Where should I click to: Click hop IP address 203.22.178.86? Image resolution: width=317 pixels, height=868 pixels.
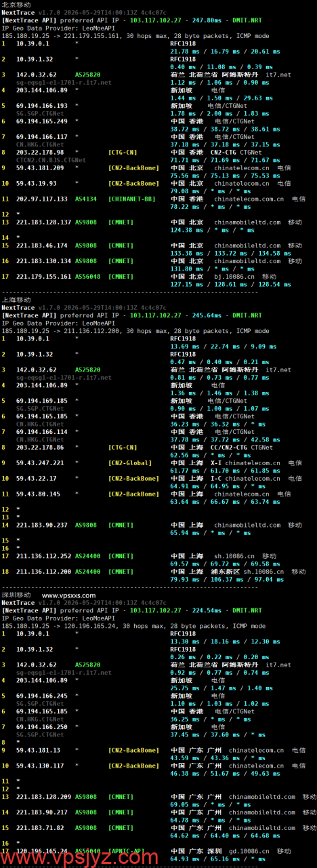pyautogui.click(x=40, y=447)
